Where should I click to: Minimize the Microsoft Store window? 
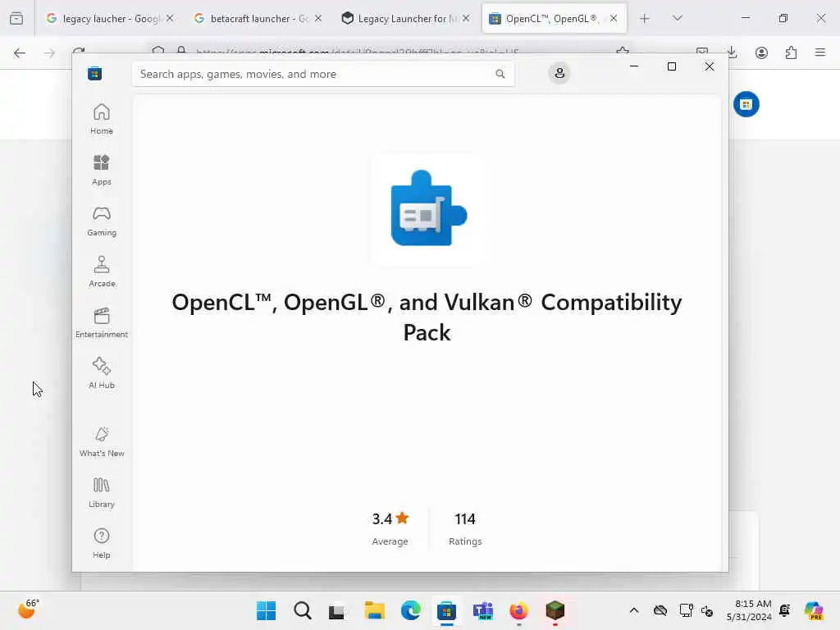click(634, 66)
